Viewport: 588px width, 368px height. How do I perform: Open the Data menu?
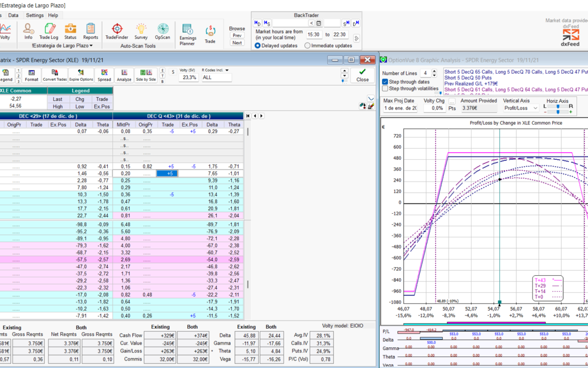[13, 15]
